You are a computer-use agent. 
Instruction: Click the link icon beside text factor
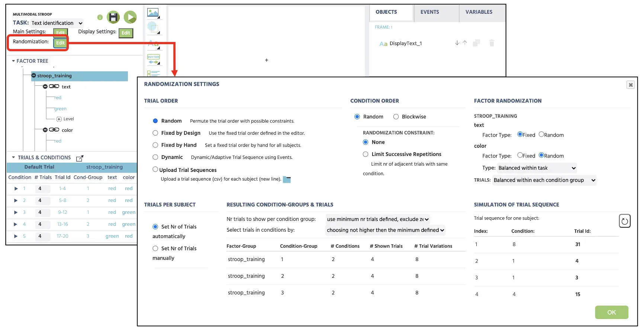click(54, 86)
